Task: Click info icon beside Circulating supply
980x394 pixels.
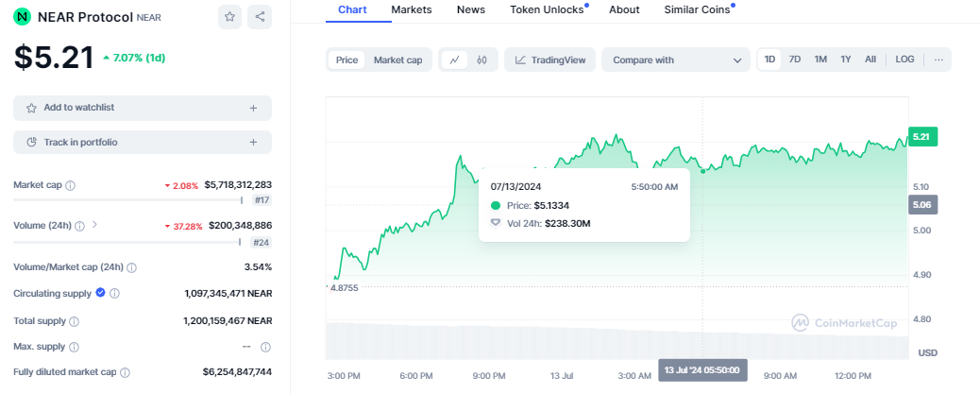Action: 115,293
